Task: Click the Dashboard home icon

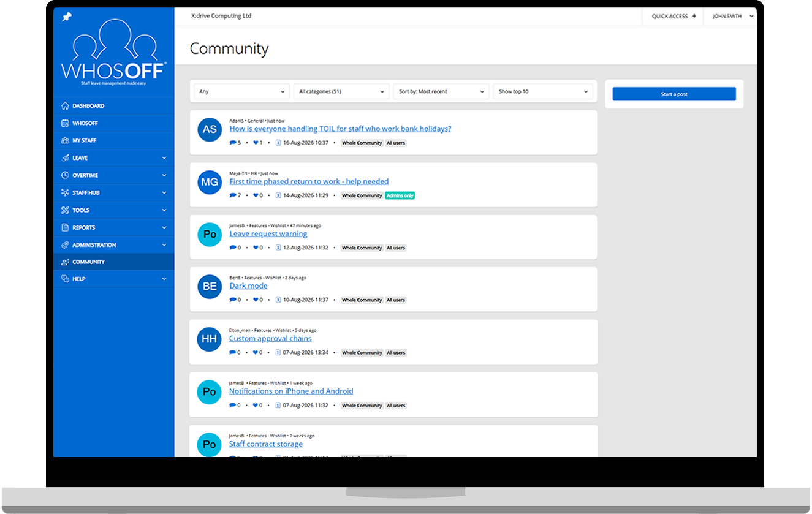Action: [66, 106]
